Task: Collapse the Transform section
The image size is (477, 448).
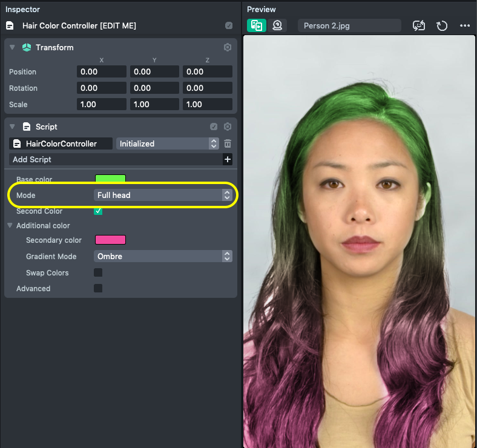Action: [13, 47]
